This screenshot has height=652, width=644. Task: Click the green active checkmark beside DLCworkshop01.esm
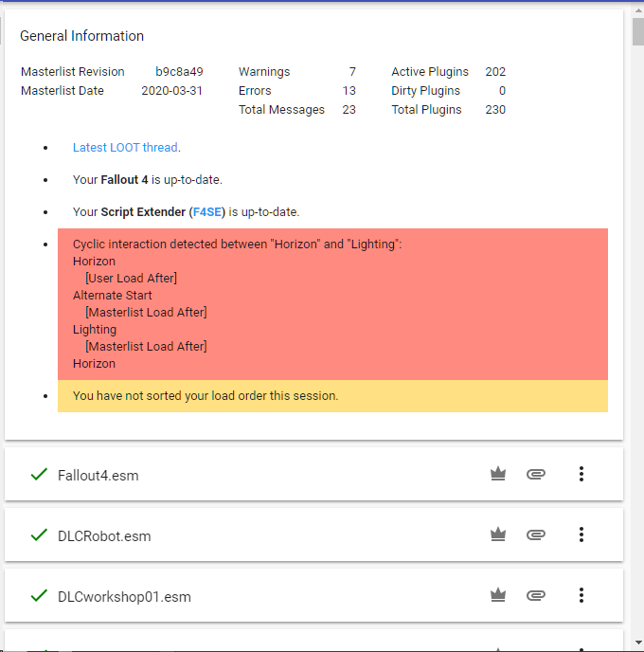pos(39,595)
